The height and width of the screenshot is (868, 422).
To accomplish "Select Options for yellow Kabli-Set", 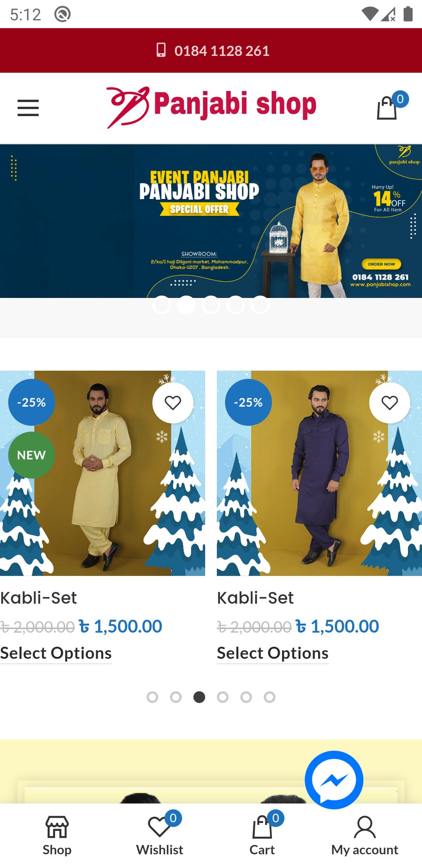I will [x=56, y=653].
